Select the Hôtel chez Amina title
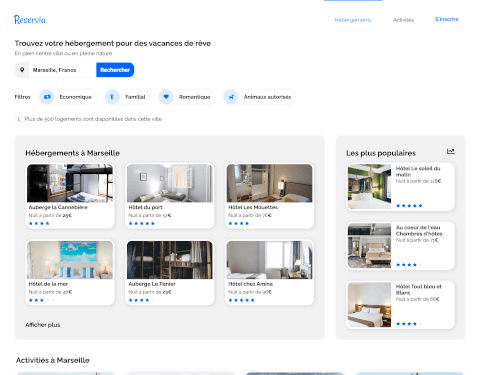Screen dimensions: 480x375 click(x=251, y=284)
